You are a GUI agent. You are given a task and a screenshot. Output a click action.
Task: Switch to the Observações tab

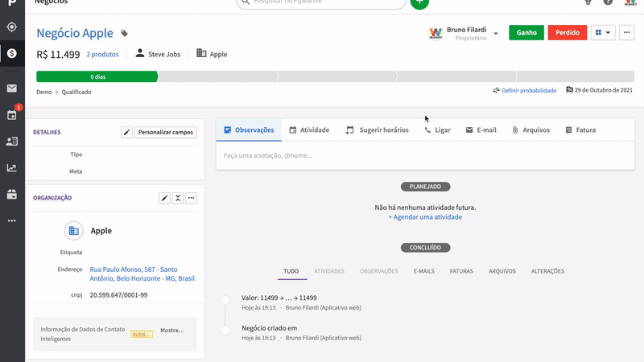(249, 130)
